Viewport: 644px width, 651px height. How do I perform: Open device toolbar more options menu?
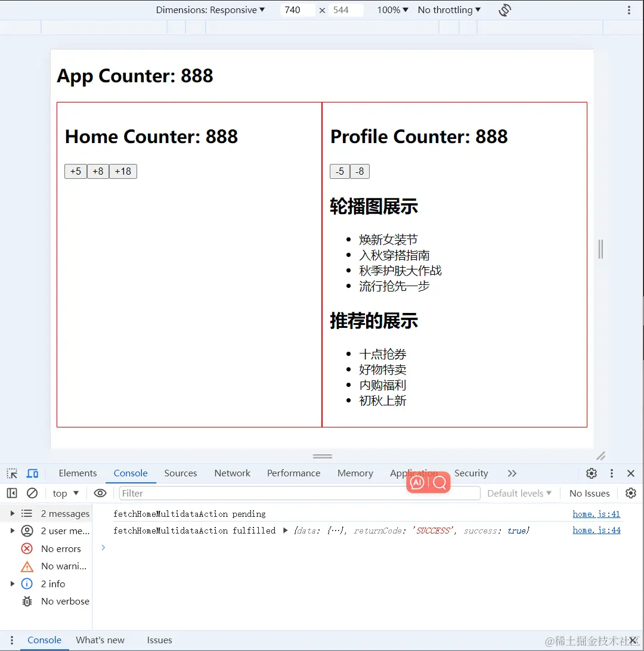point(629,10)
